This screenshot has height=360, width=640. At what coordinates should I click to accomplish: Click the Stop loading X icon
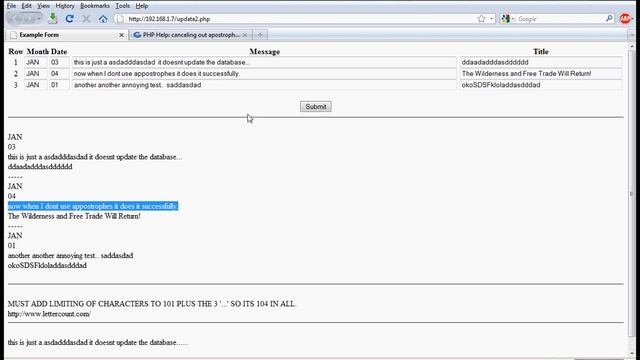(x=86, y=19)
